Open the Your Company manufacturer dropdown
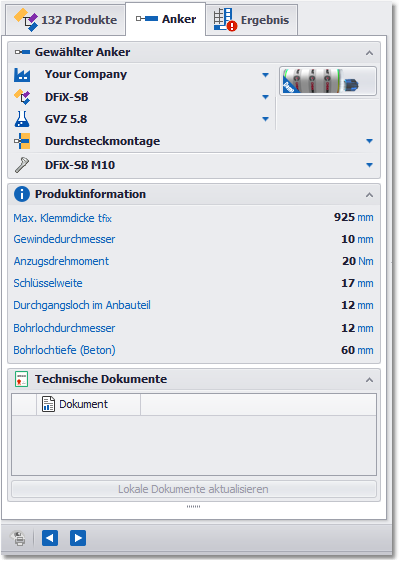399x562 pixels. [x=265, y=75]
